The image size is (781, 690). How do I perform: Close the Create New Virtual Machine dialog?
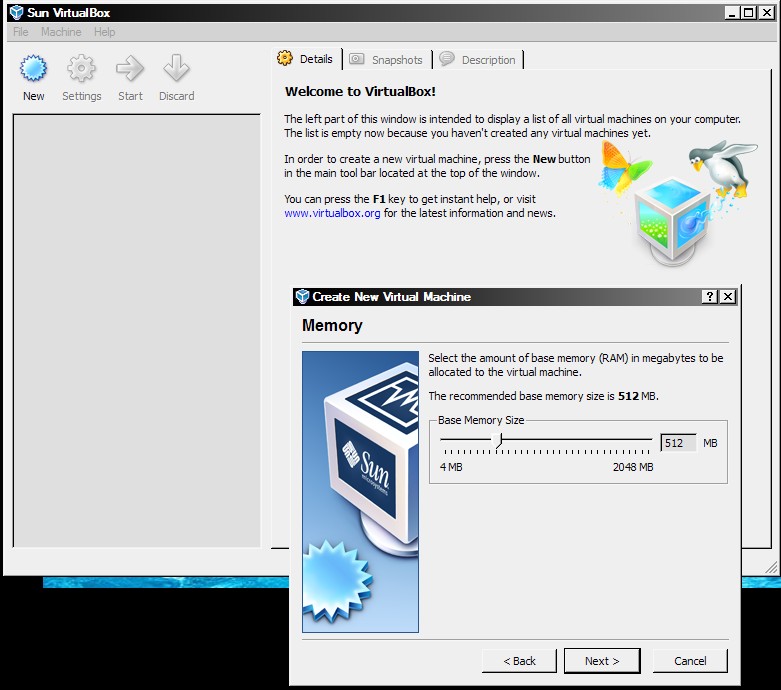coord(728,296)
